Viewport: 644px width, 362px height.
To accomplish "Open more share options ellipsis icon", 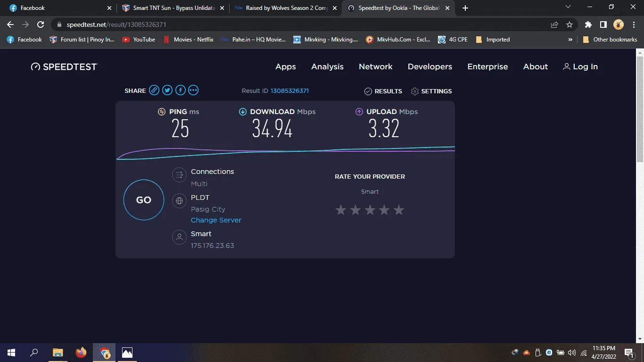I will click(193, 90).
